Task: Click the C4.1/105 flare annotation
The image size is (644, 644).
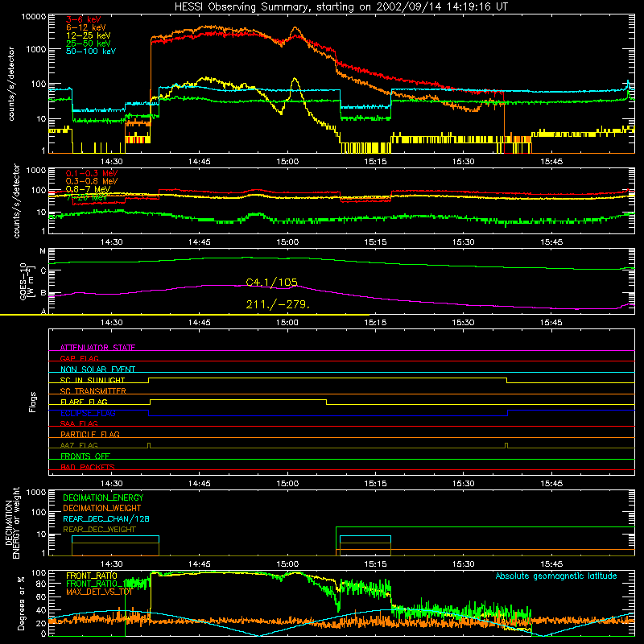Action: coord(271,283)
